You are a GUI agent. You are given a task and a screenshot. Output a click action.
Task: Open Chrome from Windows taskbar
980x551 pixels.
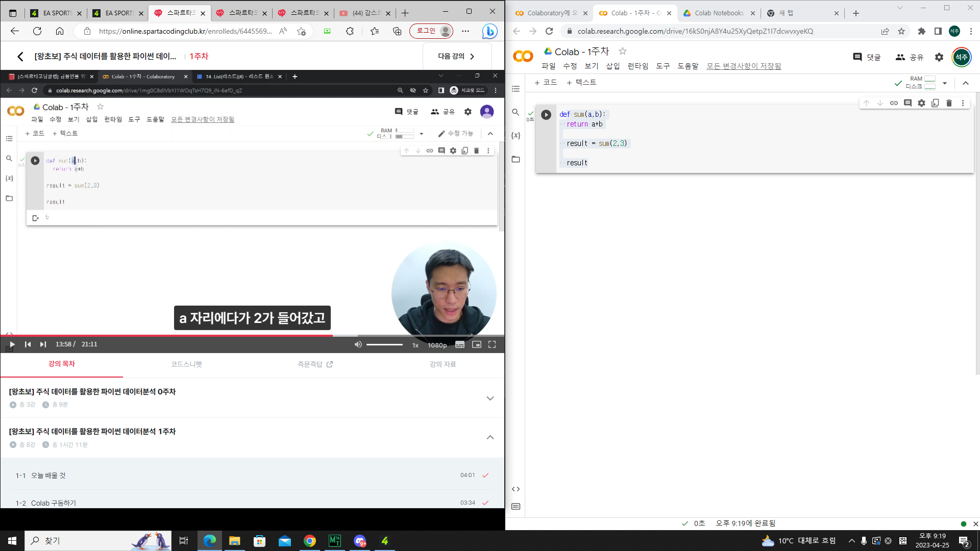point(309,541)
